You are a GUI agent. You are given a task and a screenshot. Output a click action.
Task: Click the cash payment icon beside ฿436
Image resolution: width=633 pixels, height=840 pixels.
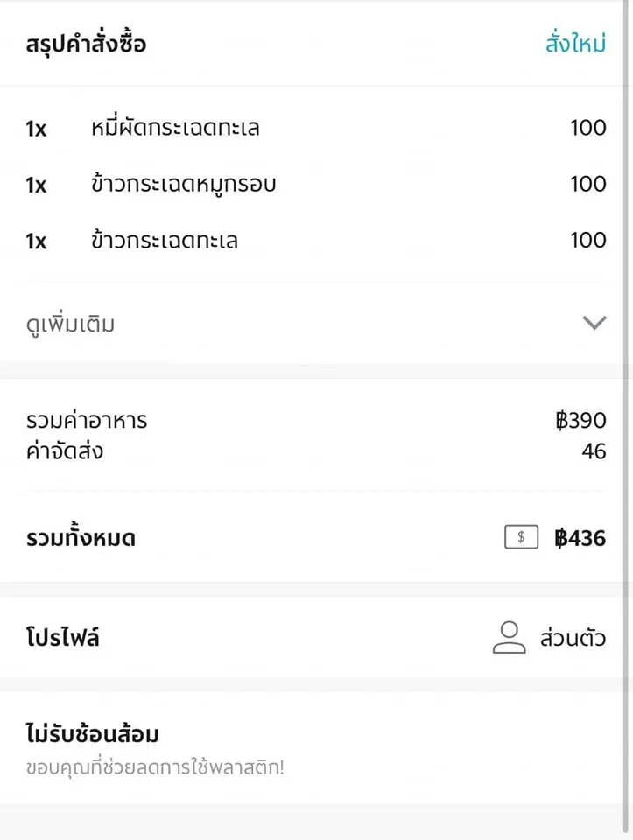pyautogui.click(x=521, y=537)
